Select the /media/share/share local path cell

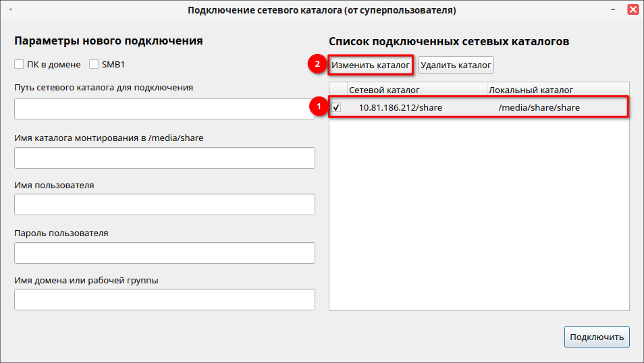click(539, 107)
